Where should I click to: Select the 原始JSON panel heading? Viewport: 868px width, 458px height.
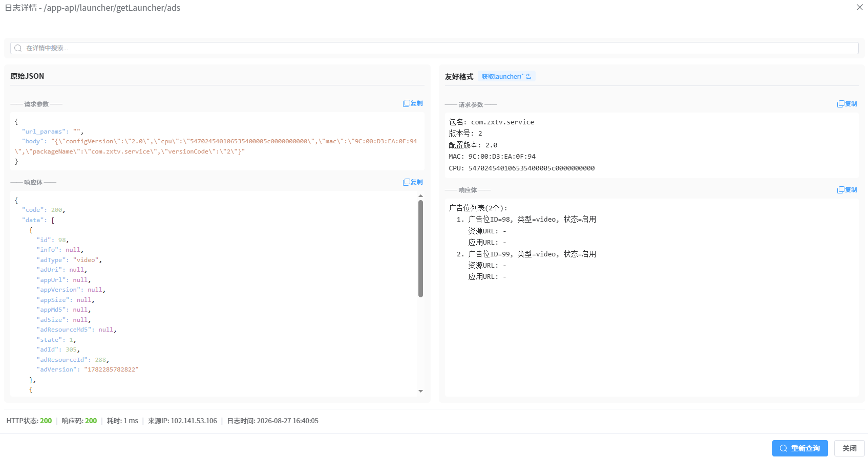[x=27, y=76]
